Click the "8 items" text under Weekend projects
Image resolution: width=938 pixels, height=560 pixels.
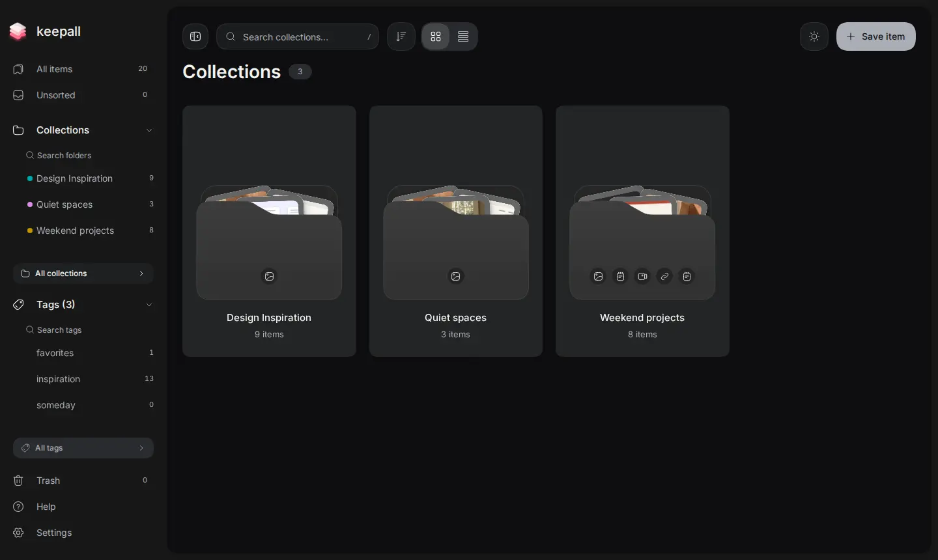point(642,334)
